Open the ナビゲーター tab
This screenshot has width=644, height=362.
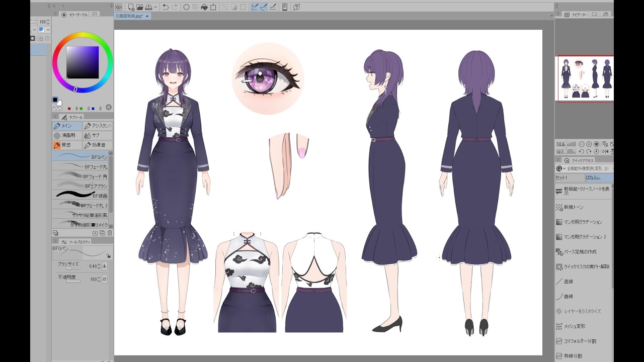tap(576, 15)
